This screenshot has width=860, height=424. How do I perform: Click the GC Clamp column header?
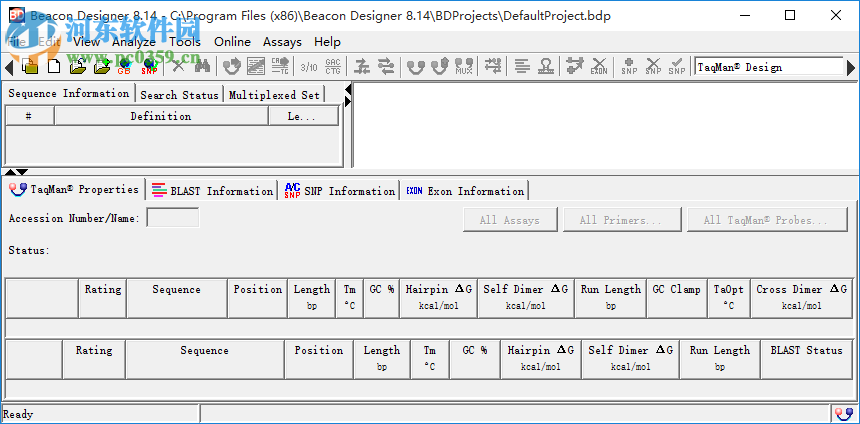677,298
